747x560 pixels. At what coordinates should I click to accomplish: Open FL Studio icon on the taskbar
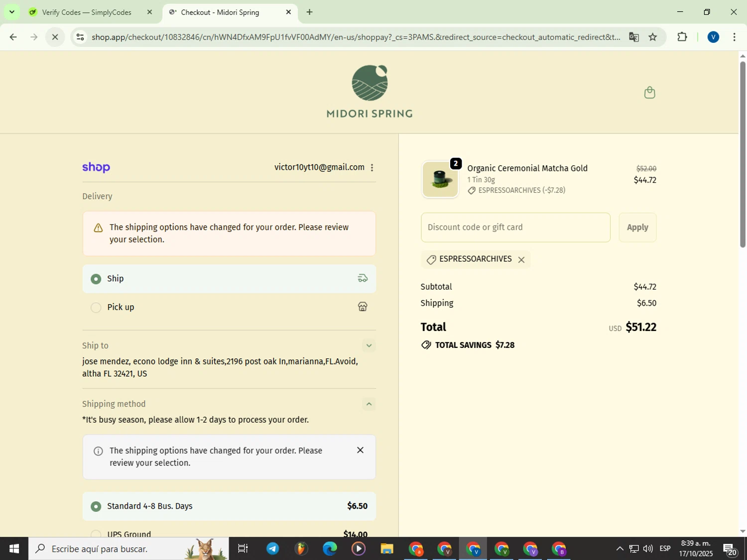point(301,549)
